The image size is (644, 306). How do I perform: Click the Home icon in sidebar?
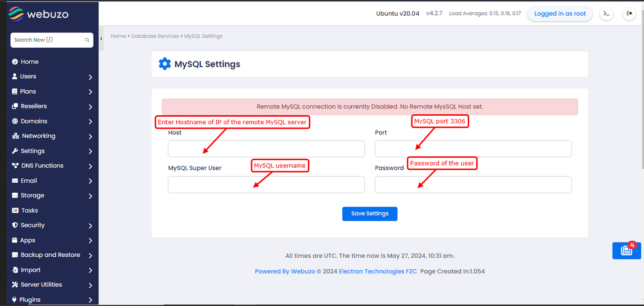(15, 62)
